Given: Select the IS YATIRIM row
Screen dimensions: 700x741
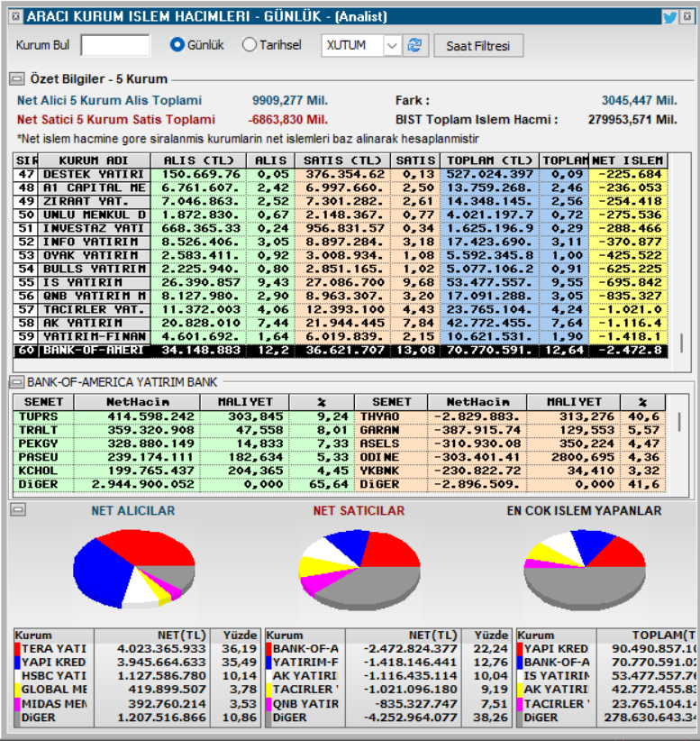Looking at the screenshot, I should coord(340,282).
